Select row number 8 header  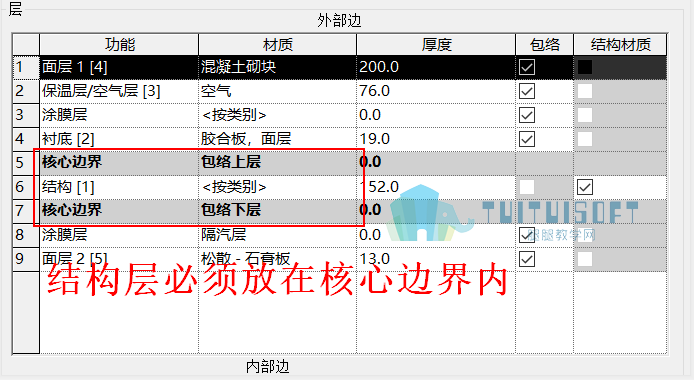(x=26, y=235)
